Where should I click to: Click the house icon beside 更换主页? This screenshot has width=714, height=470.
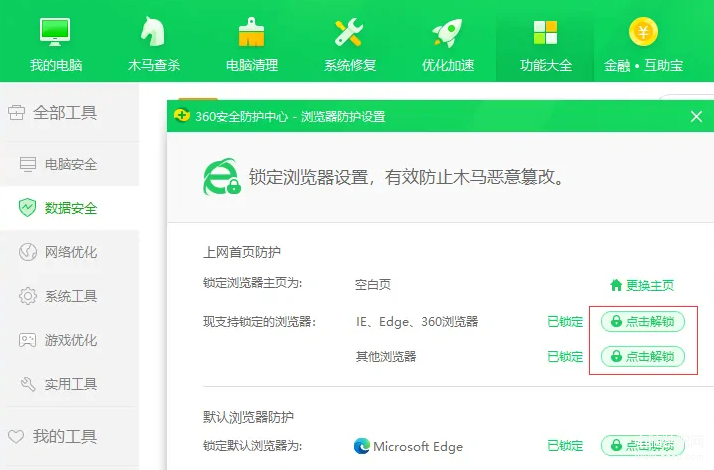tap(616, 285)
